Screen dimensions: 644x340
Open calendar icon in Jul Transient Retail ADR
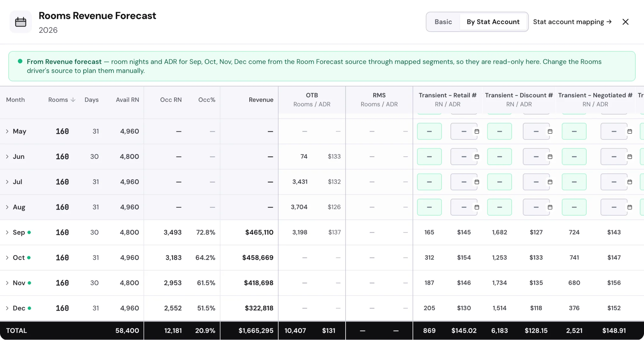click(x=477, y=182)
